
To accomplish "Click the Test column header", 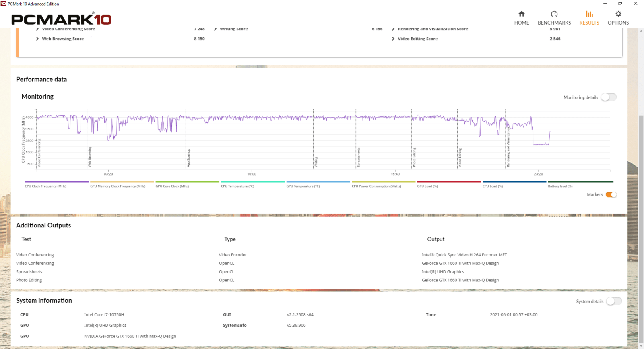I will click(x=26, y=239).
